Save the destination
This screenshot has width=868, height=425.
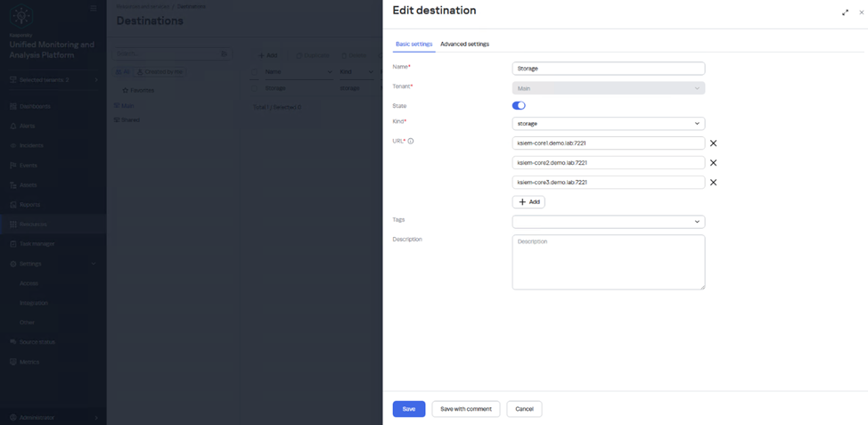coord(408,409)
